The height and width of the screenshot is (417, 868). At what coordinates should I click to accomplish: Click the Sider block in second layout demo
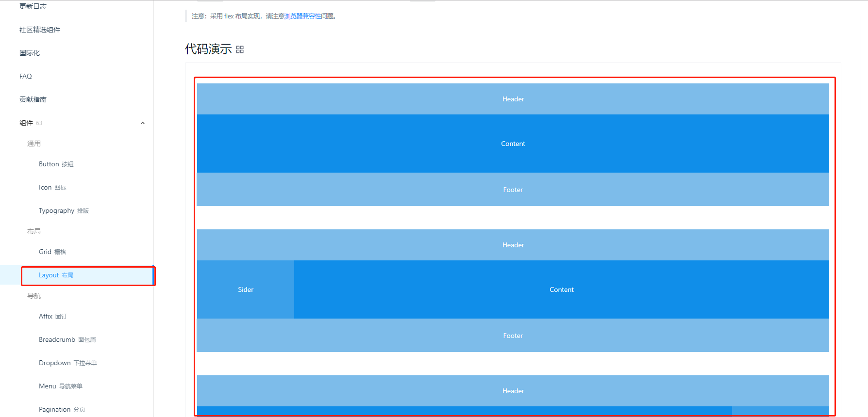click(246, 289)
